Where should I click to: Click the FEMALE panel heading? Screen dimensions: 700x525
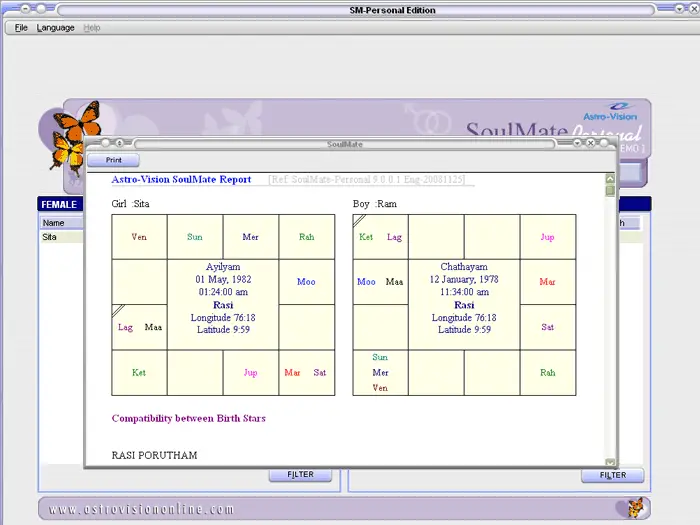(60, 204)
